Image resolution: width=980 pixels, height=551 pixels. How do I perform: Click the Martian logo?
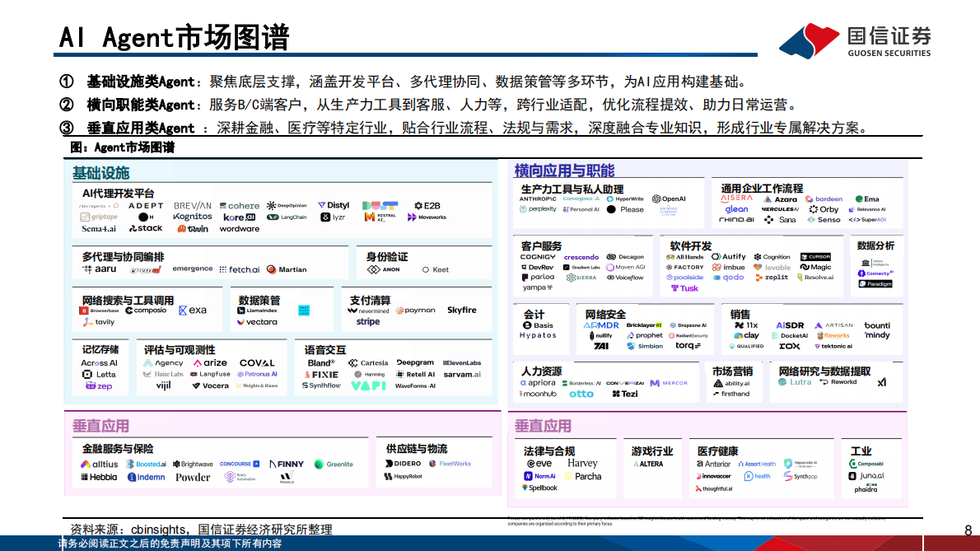click(x=287, y=270)
